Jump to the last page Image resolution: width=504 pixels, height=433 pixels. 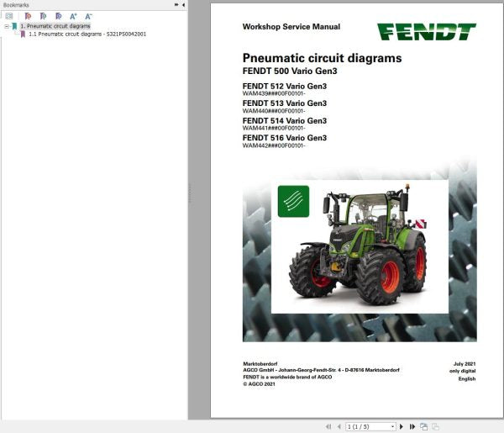click(413, 426)
